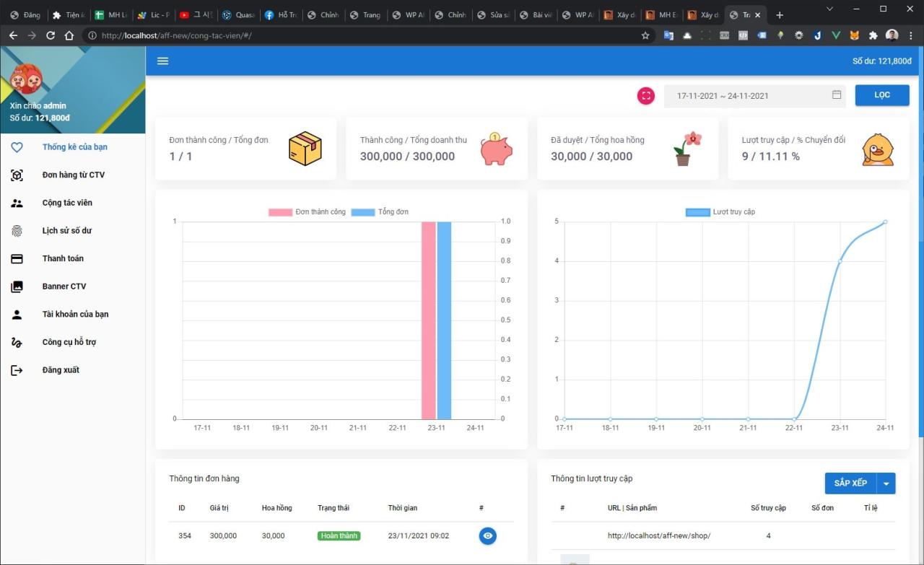
Task: Open Lịch sử số dư fingerprint icon
Action: (x=17, y=230)
